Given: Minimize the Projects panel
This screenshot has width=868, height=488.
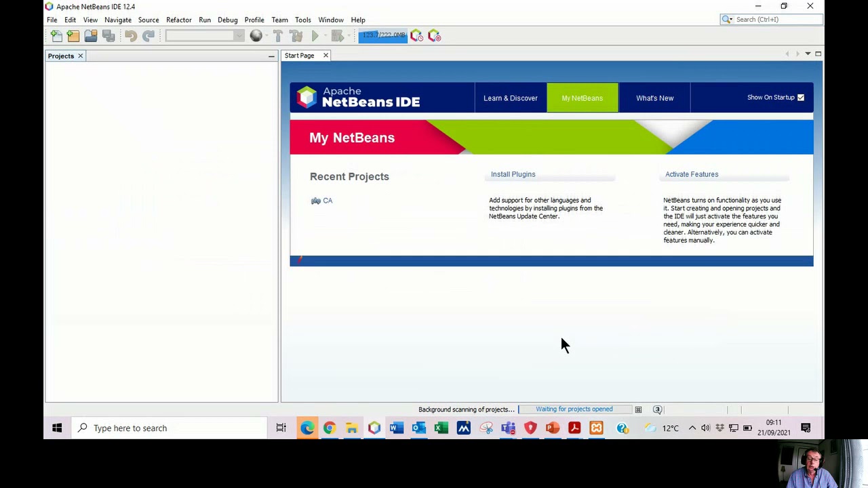Looking at the screenshot, I should (x=271, y=56).
